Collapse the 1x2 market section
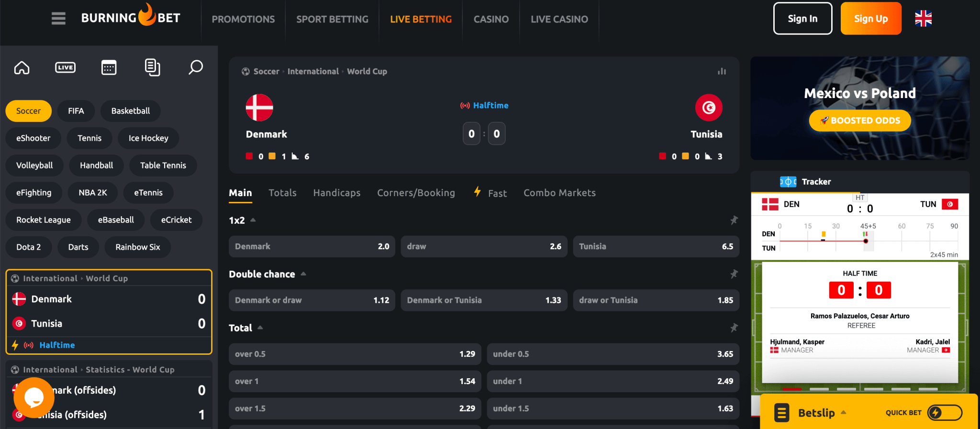This screenshot has width=980, height=429. click(x=253, y=220)
